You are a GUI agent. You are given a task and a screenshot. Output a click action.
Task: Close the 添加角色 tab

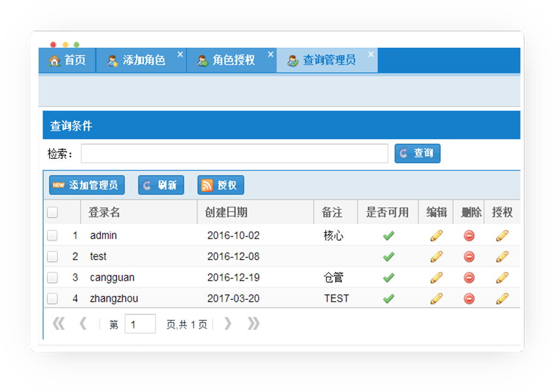pos(180,54)
